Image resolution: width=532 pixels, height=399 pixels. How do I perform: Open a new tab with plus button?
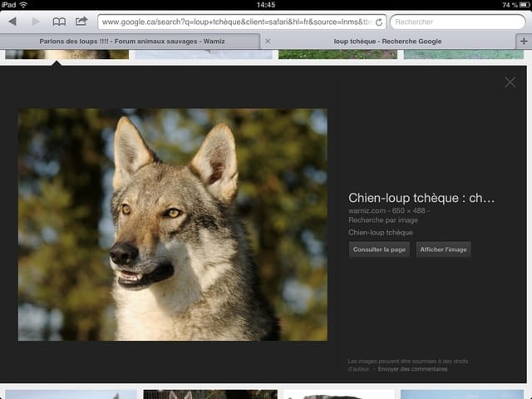tap(523, 41)
